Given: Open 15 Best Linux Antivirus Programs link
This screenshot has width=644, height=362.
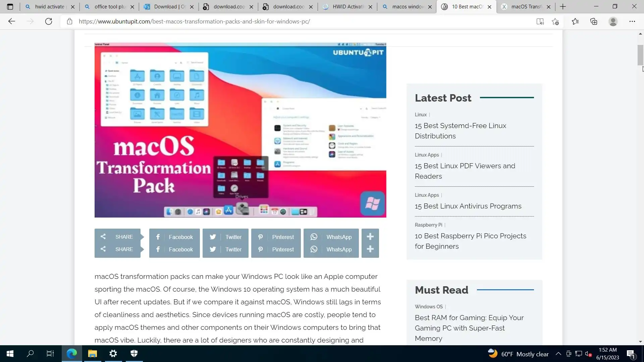Looking at the screenshot, I should [468, 206].
